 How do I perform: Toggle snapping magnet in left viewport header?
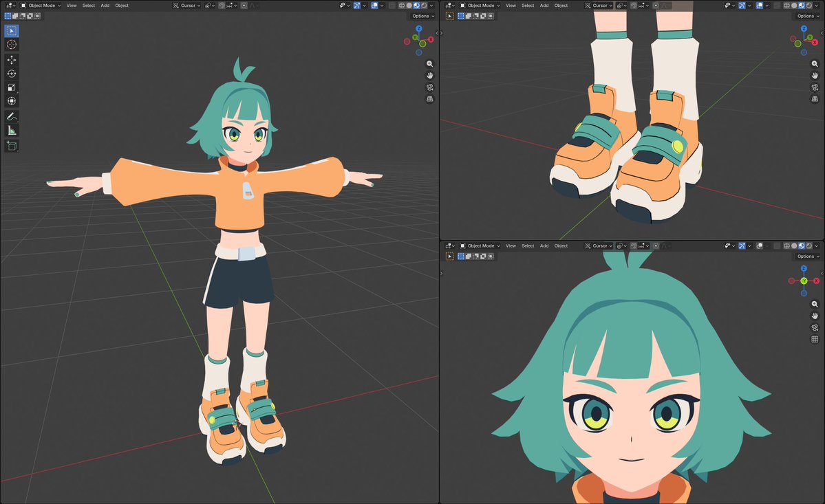click(x=222, y=6)
